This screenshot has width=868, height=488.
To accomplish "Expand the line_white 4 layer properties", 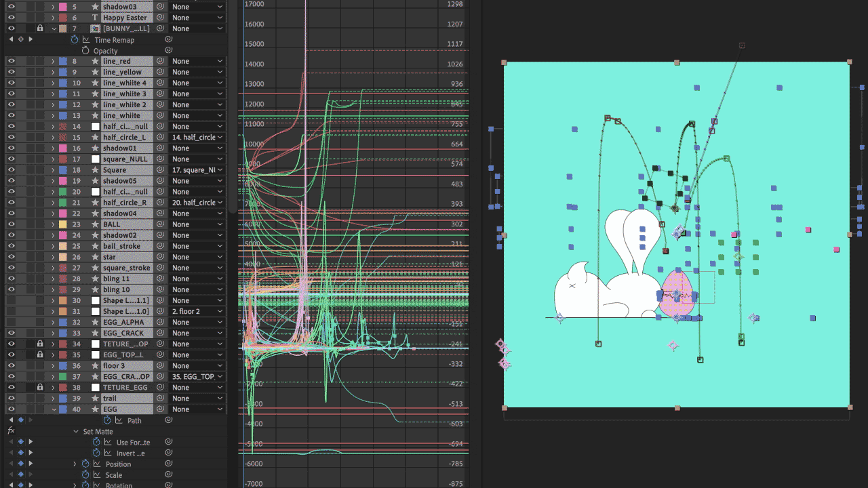I will click(53, 83).
